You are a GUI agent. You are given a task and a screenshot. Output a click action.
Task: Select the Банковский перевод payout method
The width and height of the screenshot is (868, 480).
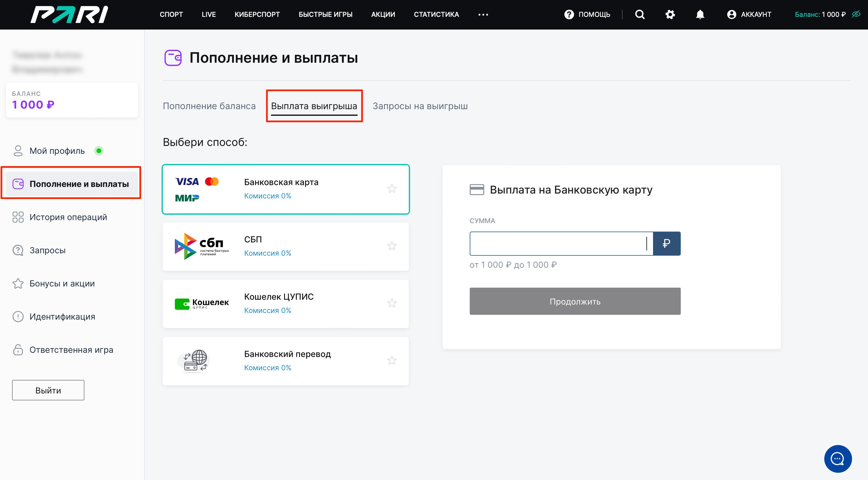tap(286, 361)
